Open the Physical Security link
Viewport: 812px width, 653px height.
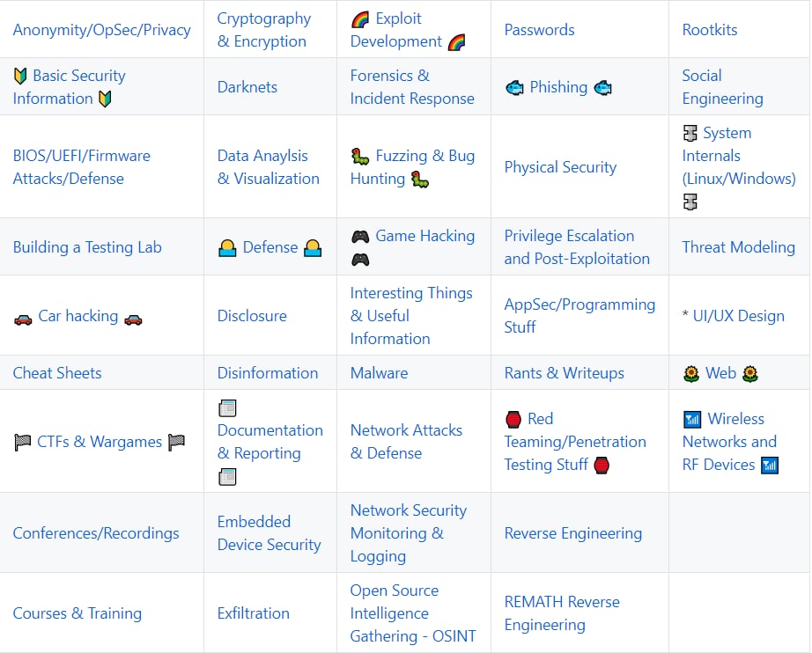point(560,167)
